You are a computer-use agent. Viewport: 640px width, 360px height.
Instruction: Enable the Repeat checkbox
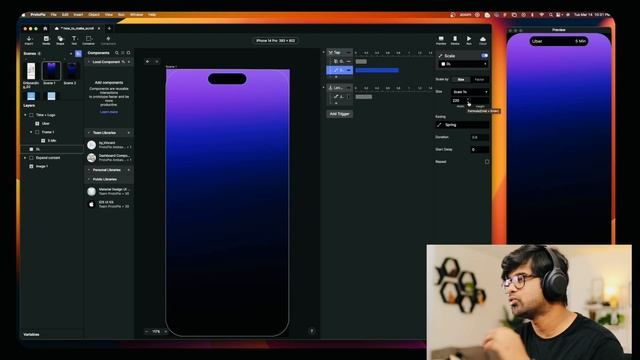pos(487,162)
